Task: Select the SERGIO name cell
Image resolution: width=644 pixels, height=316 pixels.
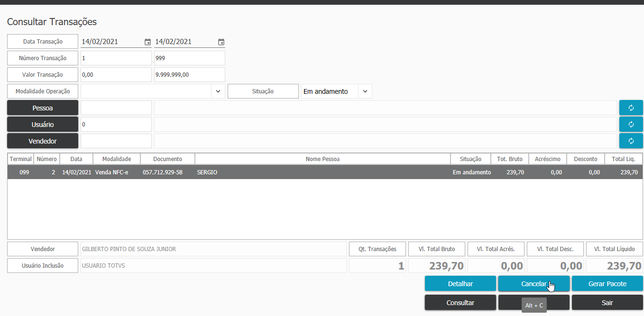Action: [322, 172]
